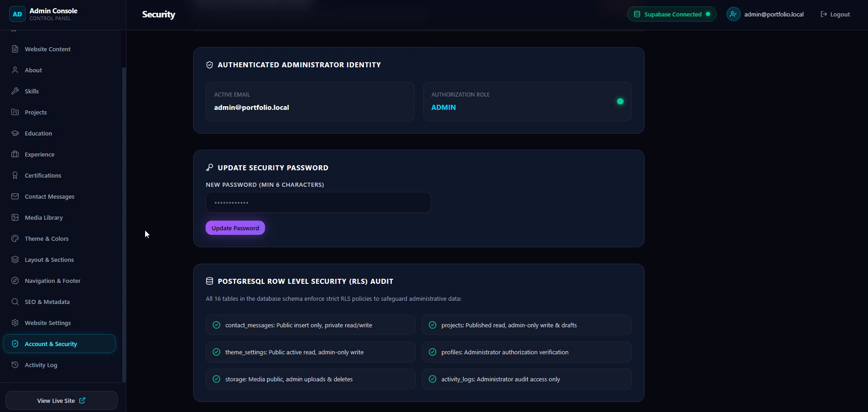Click the Experience briefcase icon
Screen dimensions: 868x412
coord(15,154)
